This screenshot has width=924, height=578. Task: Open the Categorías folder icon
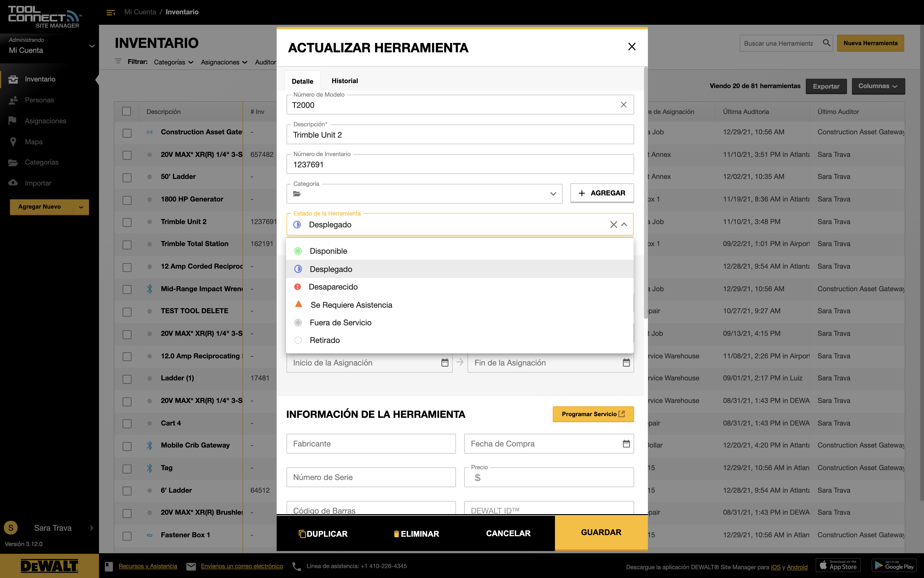(x=13, y=162)
